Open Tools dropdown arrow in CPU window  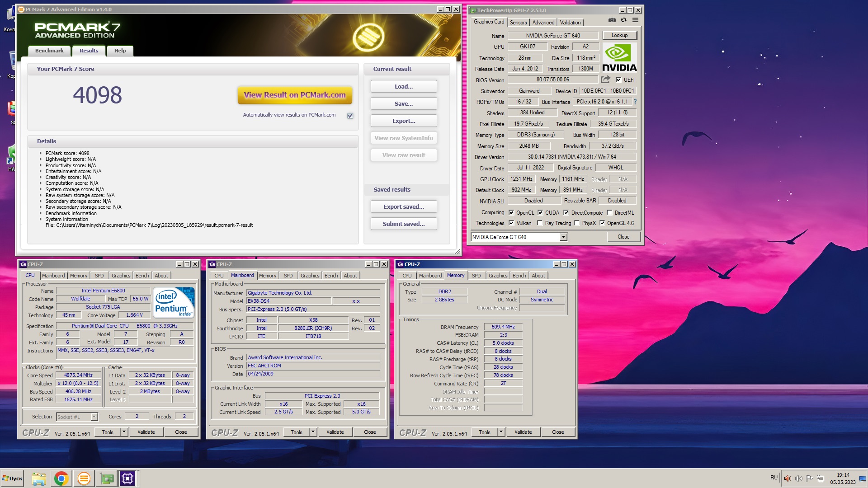point(124,432)
